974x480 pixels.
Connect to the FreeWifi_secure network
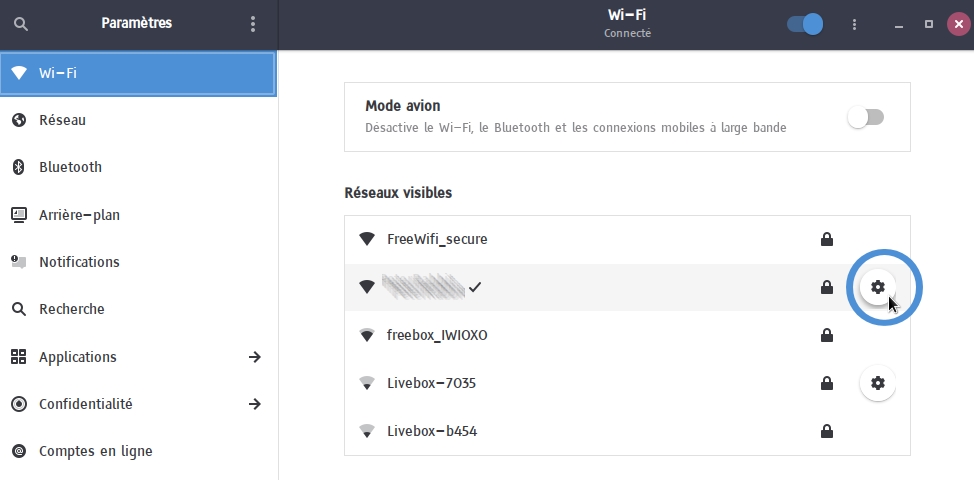(x=437, y=239)
